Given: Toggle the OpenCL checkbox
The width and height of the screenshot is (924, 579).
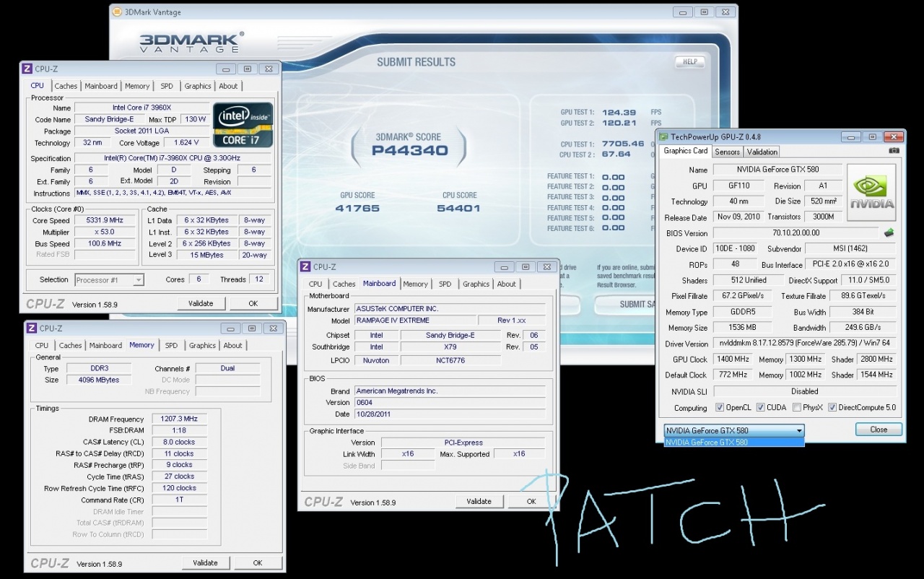Looking at the screenshot, I should pos(719,408).
